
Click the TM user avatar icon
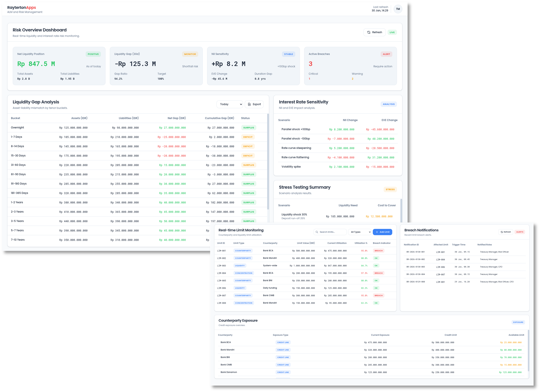398,9
